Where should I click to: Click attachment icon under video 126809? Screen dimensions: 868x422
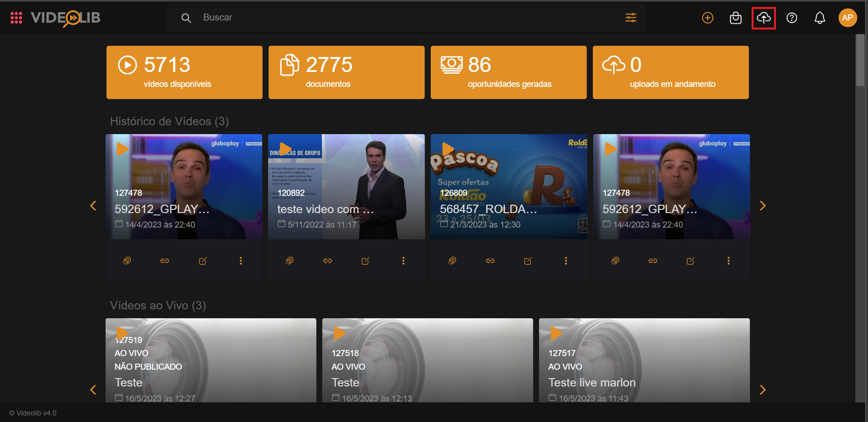(452, 261)
